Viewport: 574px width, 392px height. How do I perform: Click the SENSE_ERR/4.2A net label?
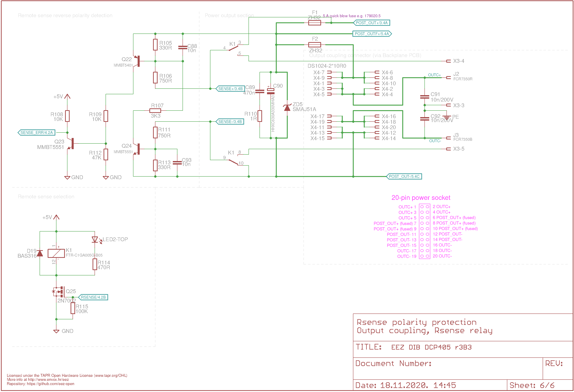(x=36, y=132)
